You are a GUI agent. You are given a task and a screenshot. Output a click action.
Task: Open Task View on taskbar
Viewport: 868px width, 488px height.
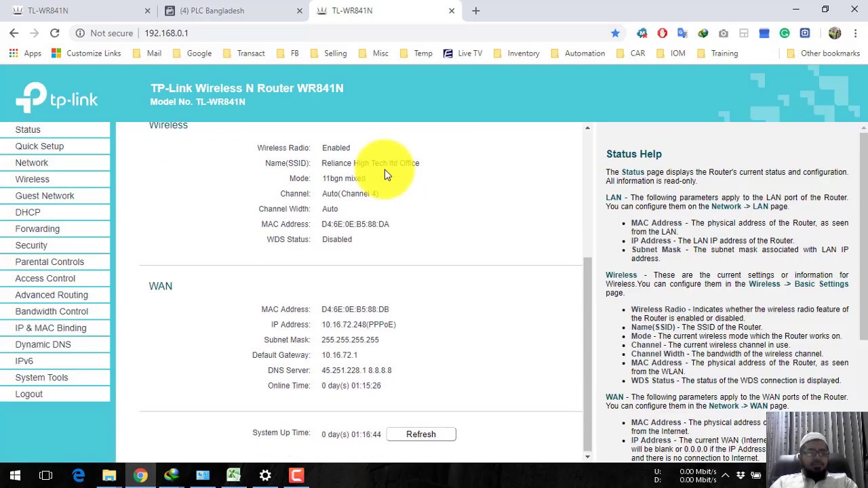46,475
